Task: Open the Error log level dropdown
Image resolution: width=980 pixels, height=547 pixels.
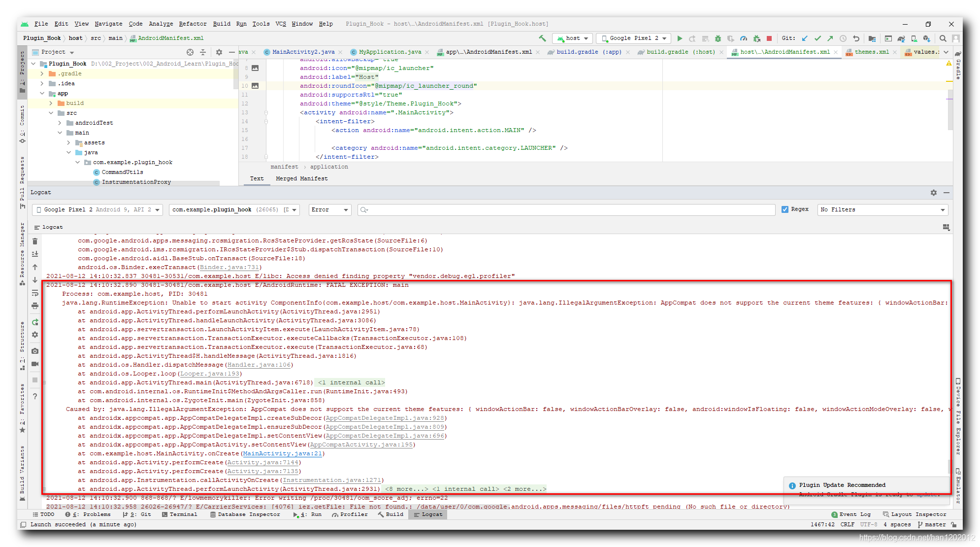Action: tap(329, 210)
